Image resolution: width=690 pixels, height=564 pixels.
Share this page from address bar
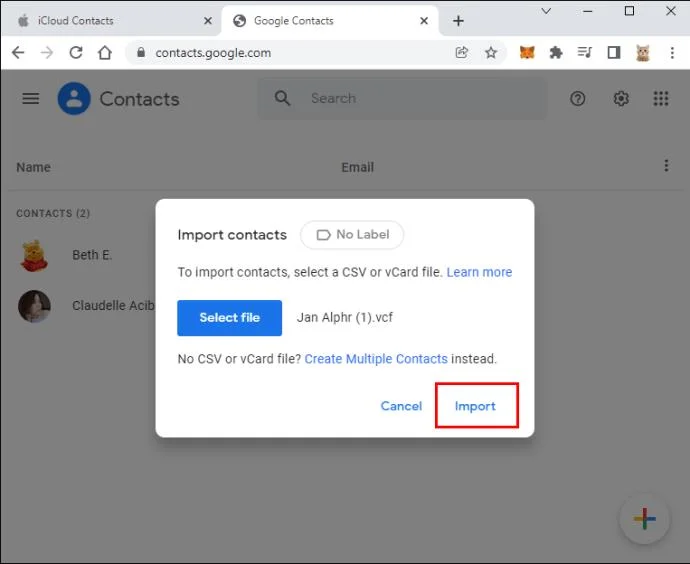461,53
